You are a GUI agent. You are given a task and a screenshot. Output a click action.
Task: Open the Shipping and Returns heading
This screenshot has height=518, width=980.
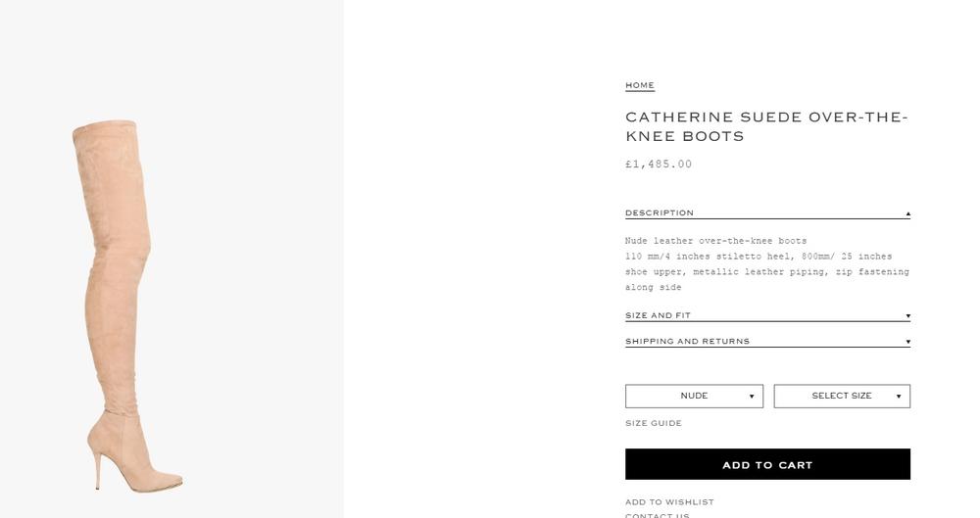(687, 341)
